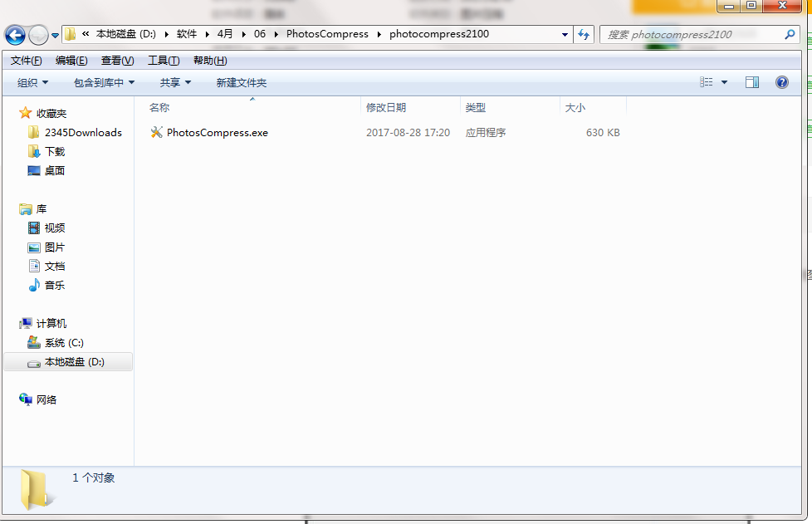Open more view options arrow
This screenshot has height=524, width=812.
[x=725, y=82]
